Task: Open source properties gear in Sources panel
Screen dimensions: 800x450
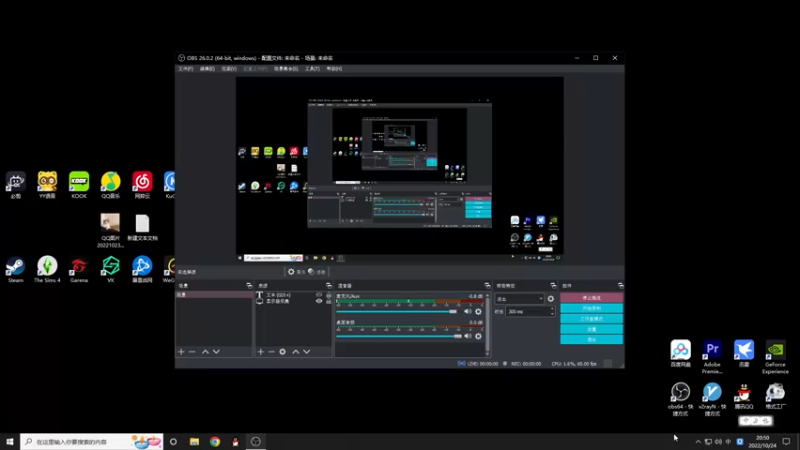Action: coord(283,352)
